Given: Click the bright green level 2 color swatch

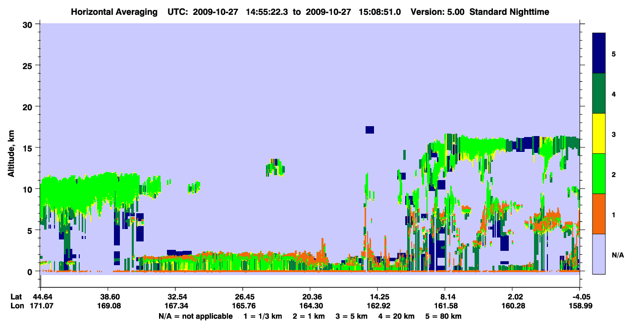Looking at the screenshot, I should pyautogui.click(x=599, y=174).
